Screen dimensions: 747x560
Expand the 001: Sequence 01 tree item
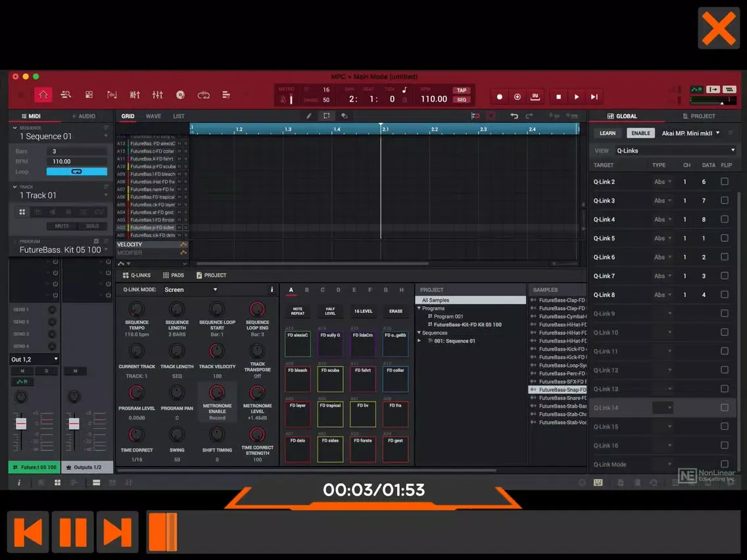[x=420, y=341]
